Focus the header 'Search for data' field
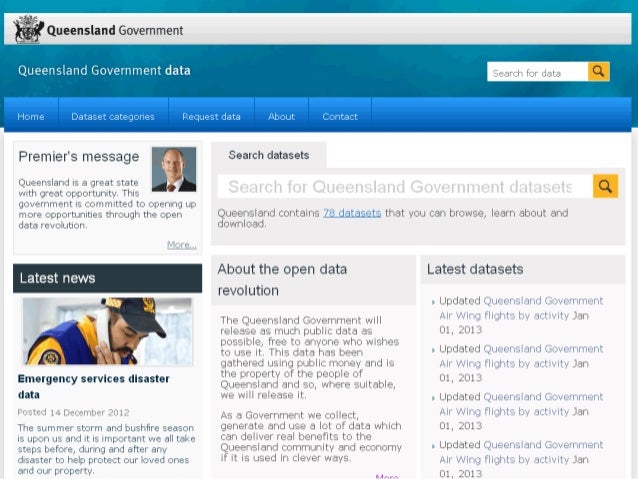Viewport: 638px width, 479px height. coord(537,72)
